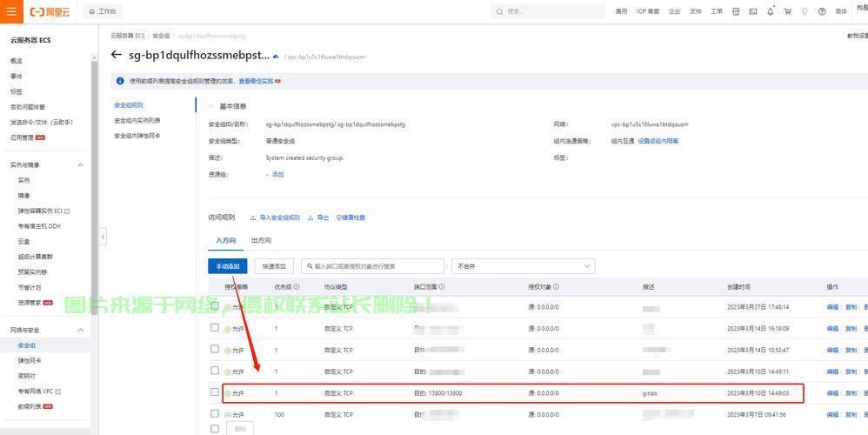Viewport: 868px width, 435px height.
Task: Select checkbox for rule created 2023年3月14日 10:52:47
Action: coord(215,349)
